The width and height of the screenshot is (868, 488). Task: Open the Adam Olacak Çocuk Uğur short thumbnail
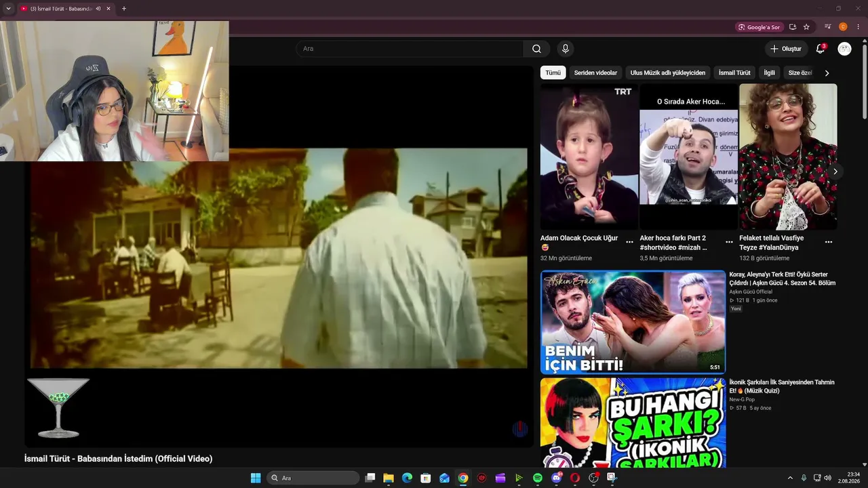pos(589,157)
